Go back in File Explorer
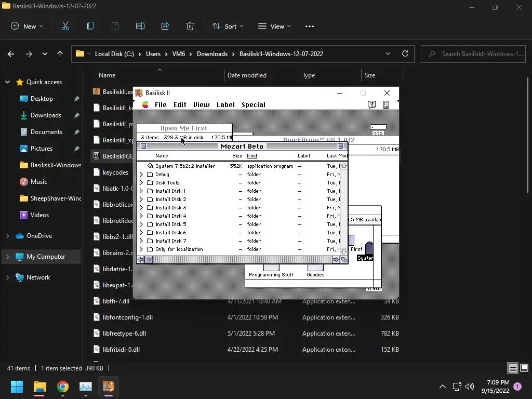532x399 pixels. point(11,54)
